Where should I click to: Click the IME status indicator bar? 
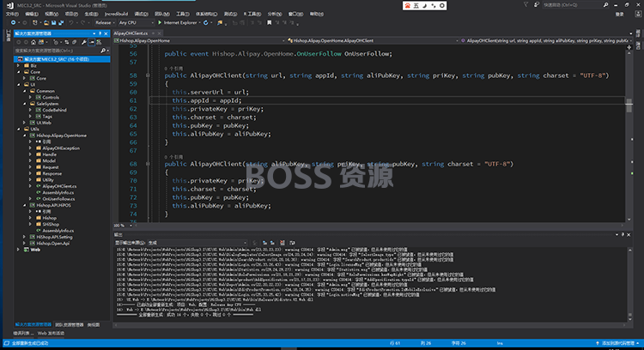(x=424, y=5)
